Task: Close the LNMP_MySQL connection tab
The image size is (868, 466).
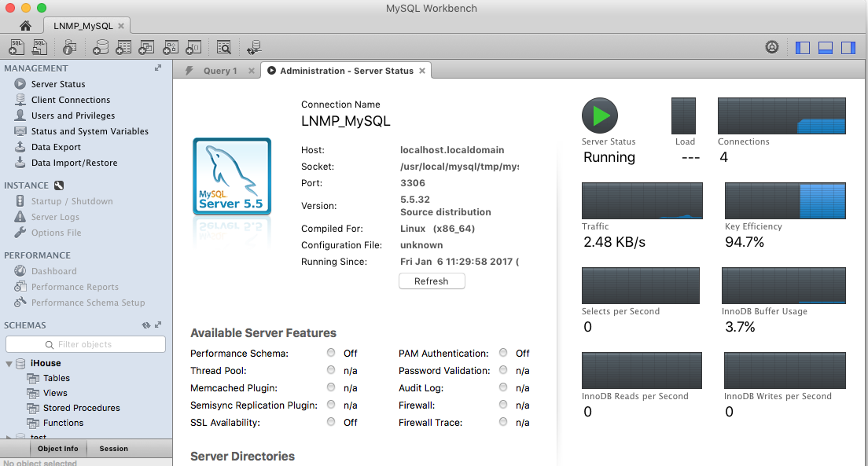Action: pyautogui.click(x=120, y=25)
